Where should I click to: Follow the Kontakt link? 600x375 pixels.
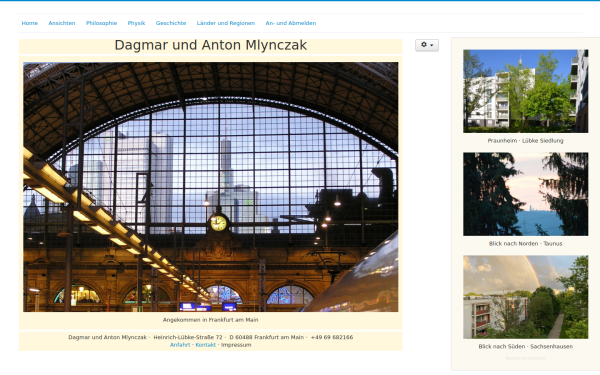[x=205, y=345]
